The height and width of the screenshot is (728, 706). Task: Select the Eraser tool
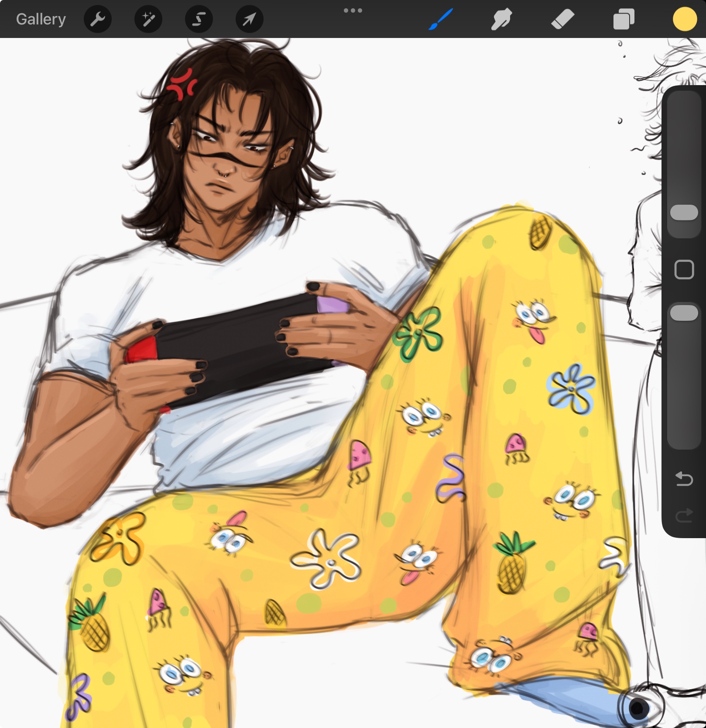(x=562, y=19)
